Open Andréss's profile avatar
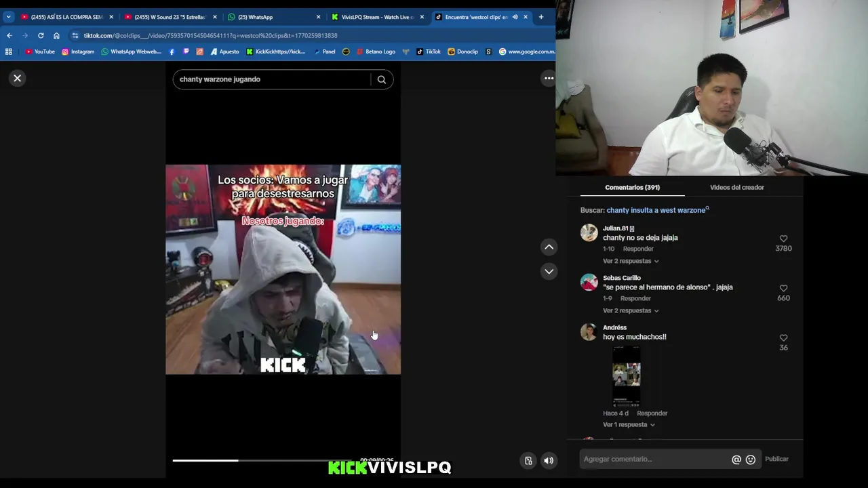This screenshot has width=868, height=488. (x=589, y=332)
